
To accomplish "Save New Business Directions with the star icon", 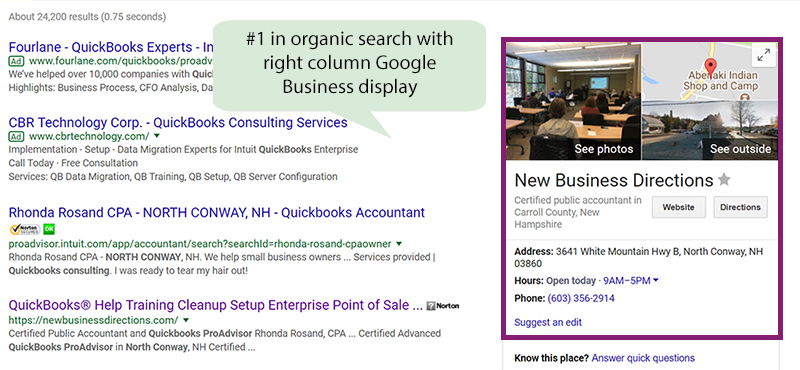I will click(724, 180).
